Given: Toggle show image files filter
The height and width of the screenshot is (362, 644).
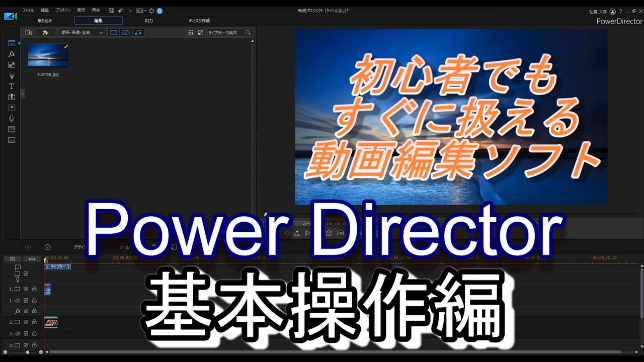Looking at the screenshot, I should [x=126, y=33].
